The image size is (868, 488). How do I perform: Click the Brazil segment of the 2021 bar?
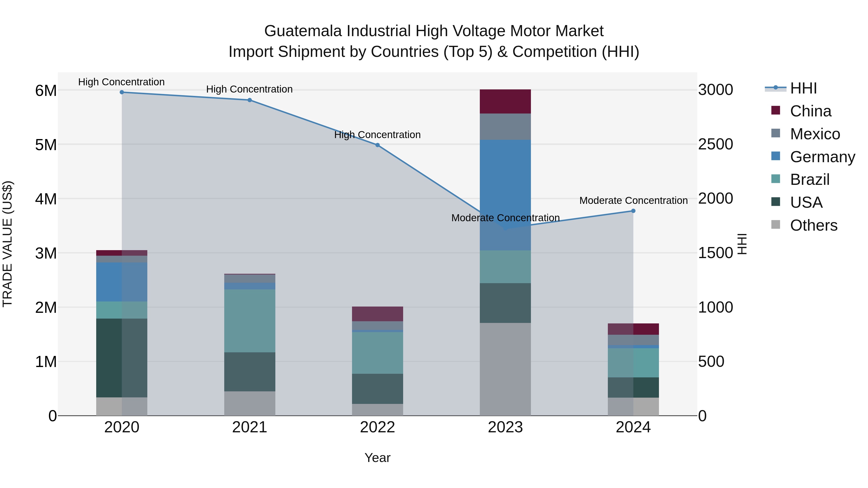[250, 321]
